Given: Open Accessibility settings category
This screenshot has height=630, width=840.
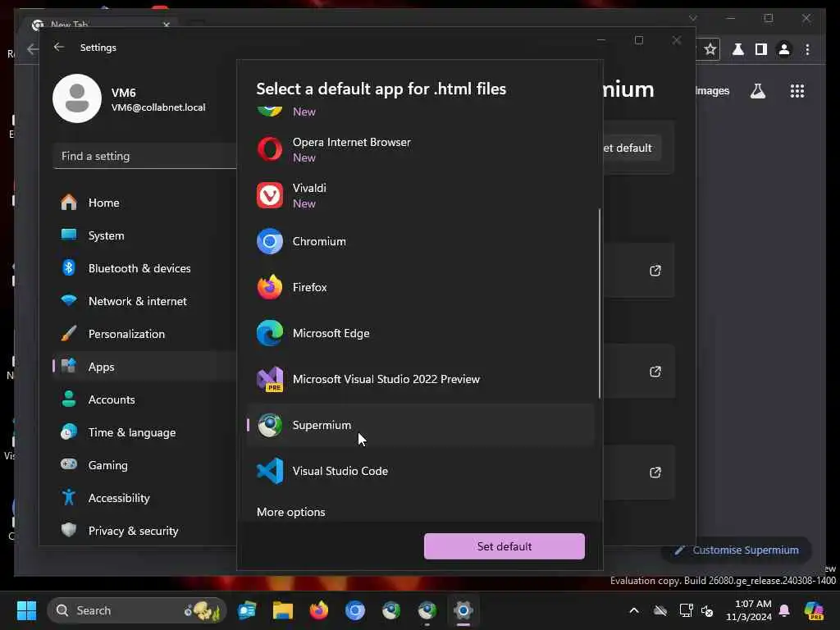Looking at the screenshot, I should coord(144,498).
